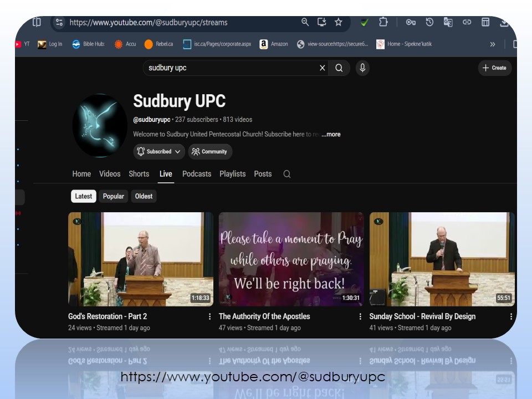
Task: Click the split screen icon in browser toolbar
Action: point(37,22)
